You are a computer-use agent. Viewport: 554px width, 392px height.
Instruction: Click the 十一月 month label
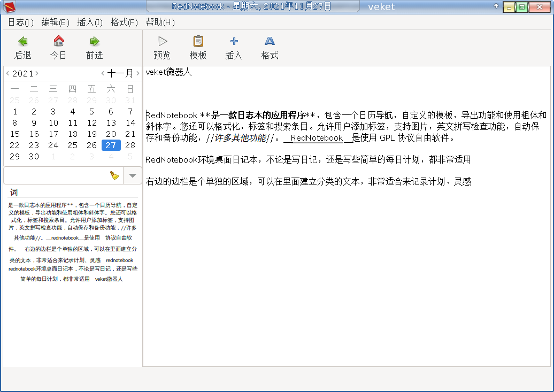120,73
